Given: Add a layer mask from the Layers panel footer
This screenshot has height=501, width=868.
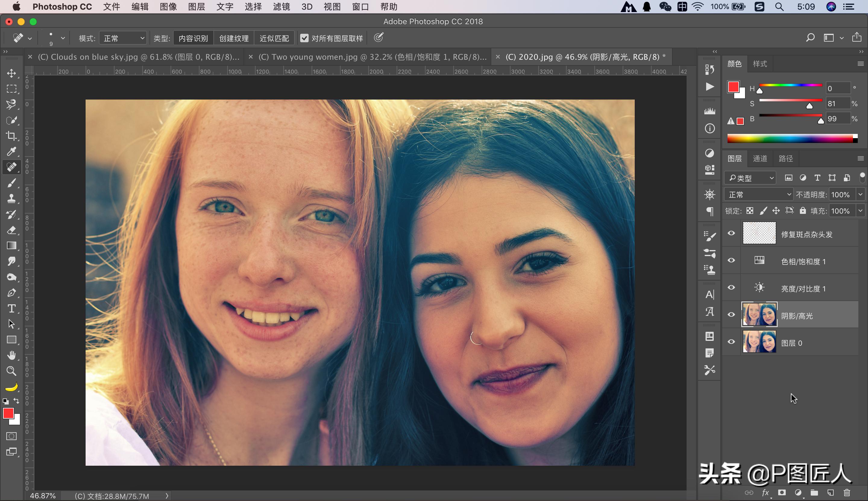Looking at the screenshot, I should (x=782, y=493).
